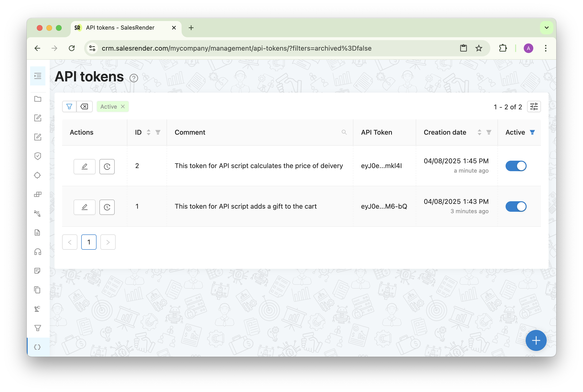
Task: Open table column settings sliders icon
Action: pyautogui.click(x=534, y=107)
